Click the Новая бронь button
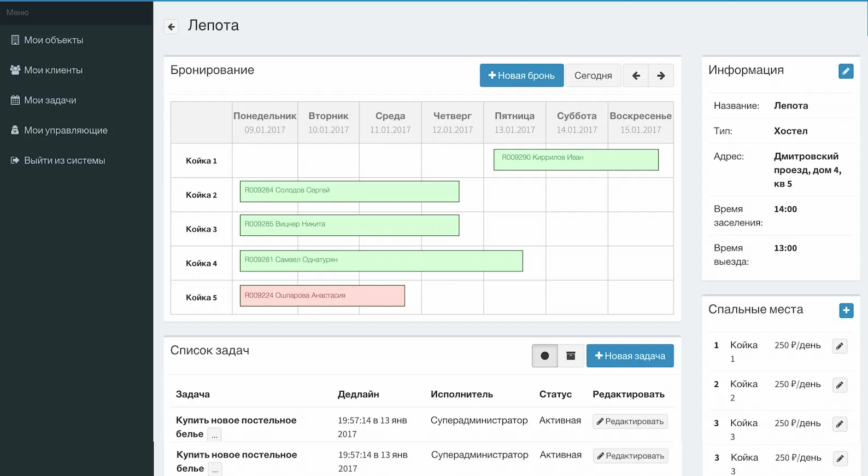This screenshot has width=868, height=476. pyautogui.click(x=521, y=76)
